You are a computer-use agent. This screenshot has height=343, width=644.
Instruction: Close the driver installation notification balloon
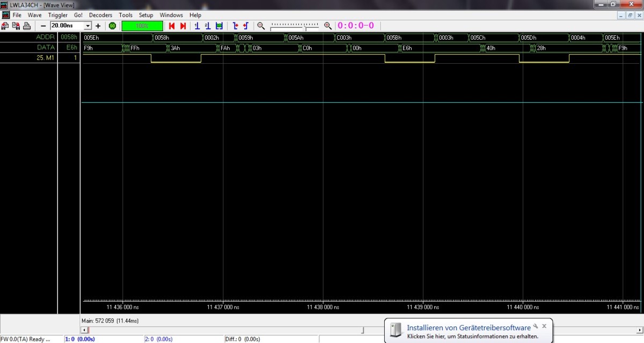(544, 326)
